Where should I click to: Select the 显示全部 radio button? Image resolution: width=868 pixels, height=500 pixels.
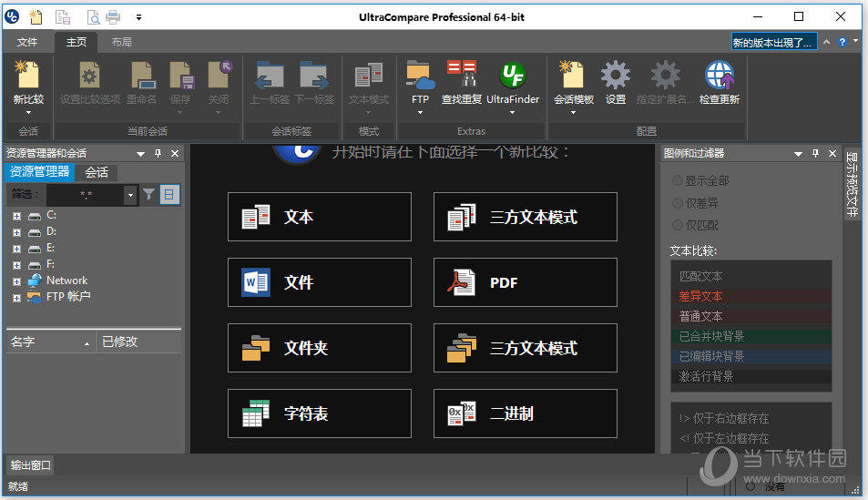click(x=677, y=180)
